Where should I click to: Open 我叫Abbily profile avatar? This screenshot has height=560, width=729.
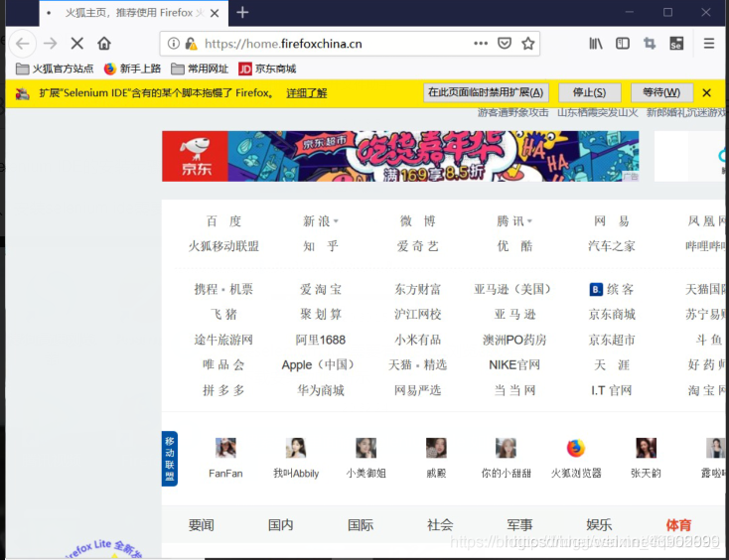296,448
